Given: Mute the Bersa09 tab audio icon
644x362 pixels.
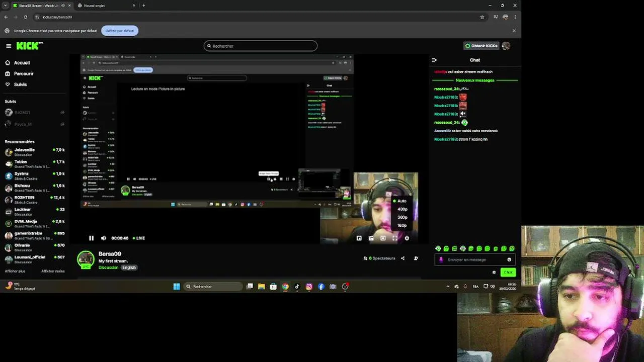Looking at the screenshot, I should point(63,6).
